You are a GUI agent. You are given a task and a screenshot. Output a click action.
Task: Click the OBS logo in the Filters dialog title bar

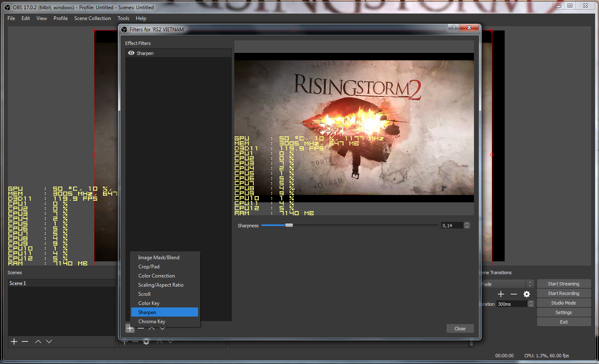(124, 29)
